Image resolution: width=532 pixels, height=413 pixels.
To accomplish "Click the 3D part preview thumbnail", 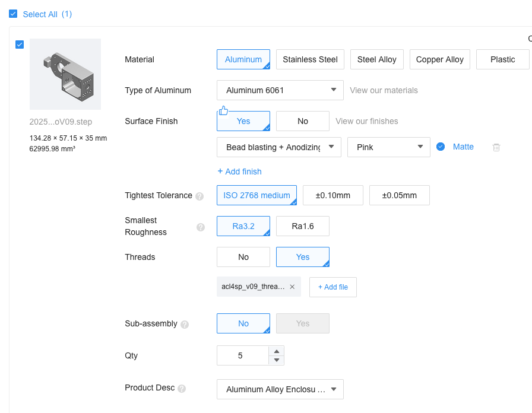I will (65, 74).
